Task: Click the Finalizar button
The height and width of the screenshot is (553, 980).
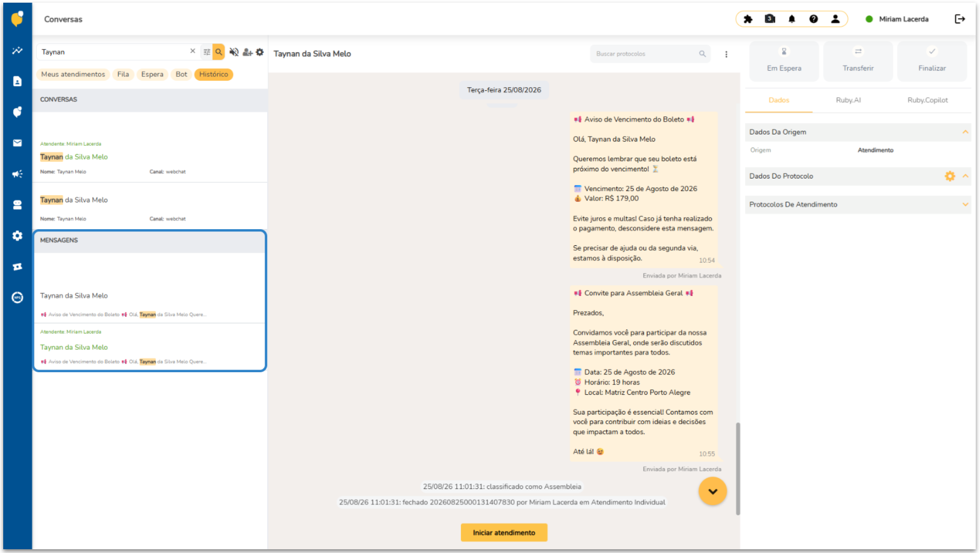Action: pyautogui.click(x=932, y=61)
